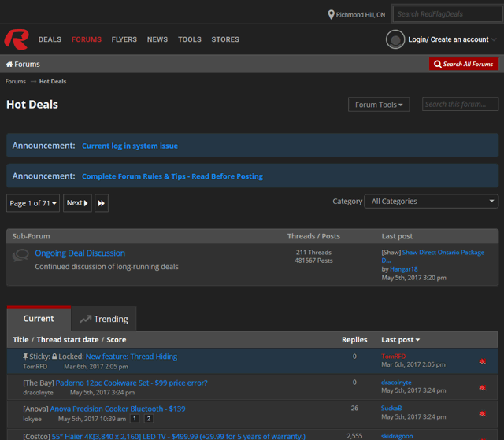This screenshot has height=440, width=504.
Task: View the dracolnyte last poster profile
Action: (x=396, y=383)
